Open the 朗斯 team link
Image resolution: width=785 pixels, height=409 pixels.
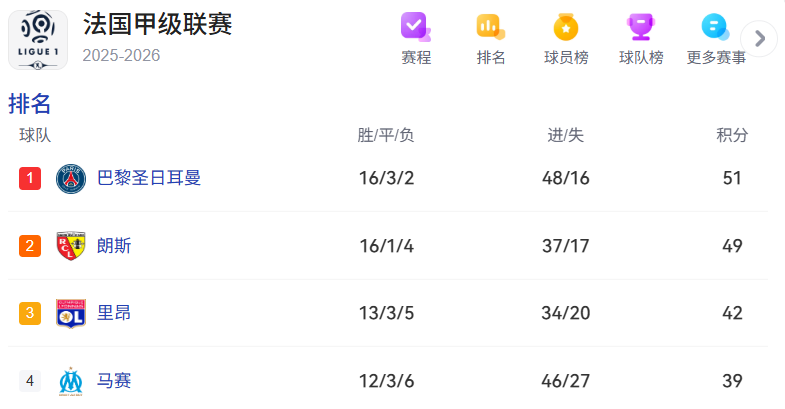[114, 246]
